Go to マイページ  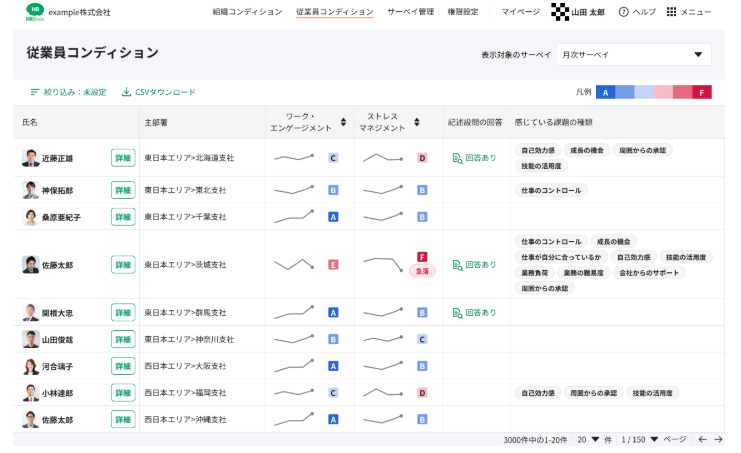pos(521,12)
